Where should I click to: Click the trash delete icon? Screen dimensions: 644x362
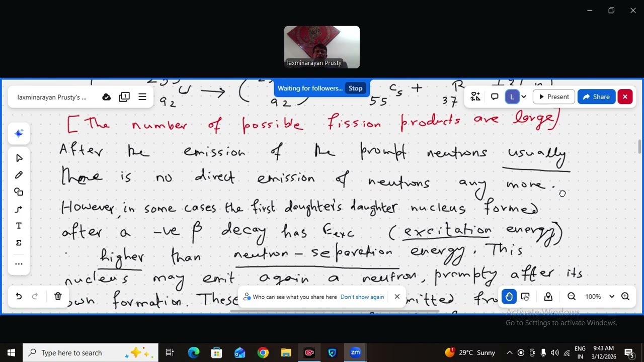coord(58,297)
